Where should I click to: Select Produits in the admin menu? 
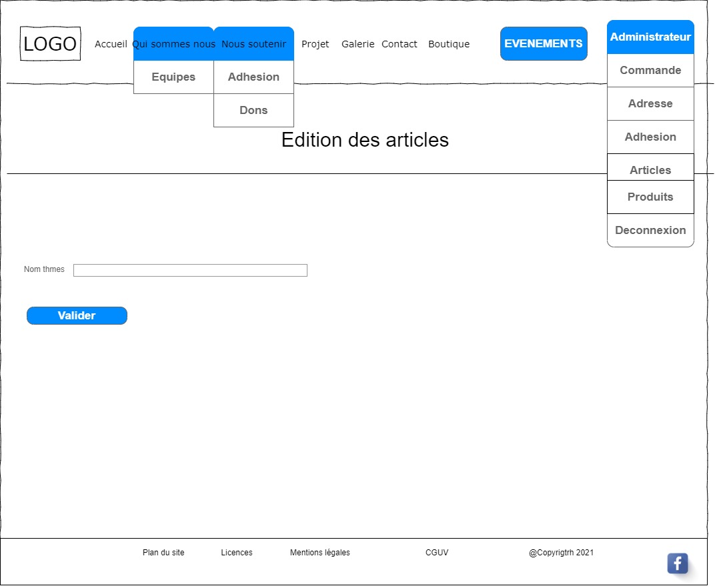tap(650, 197)
